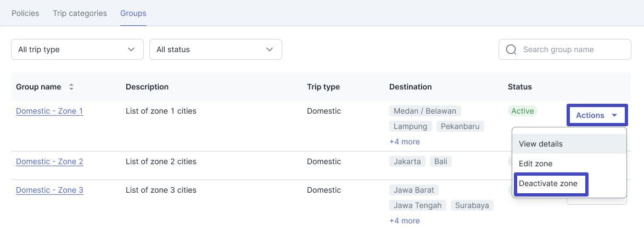Select the Groups tab

(133, 13)
